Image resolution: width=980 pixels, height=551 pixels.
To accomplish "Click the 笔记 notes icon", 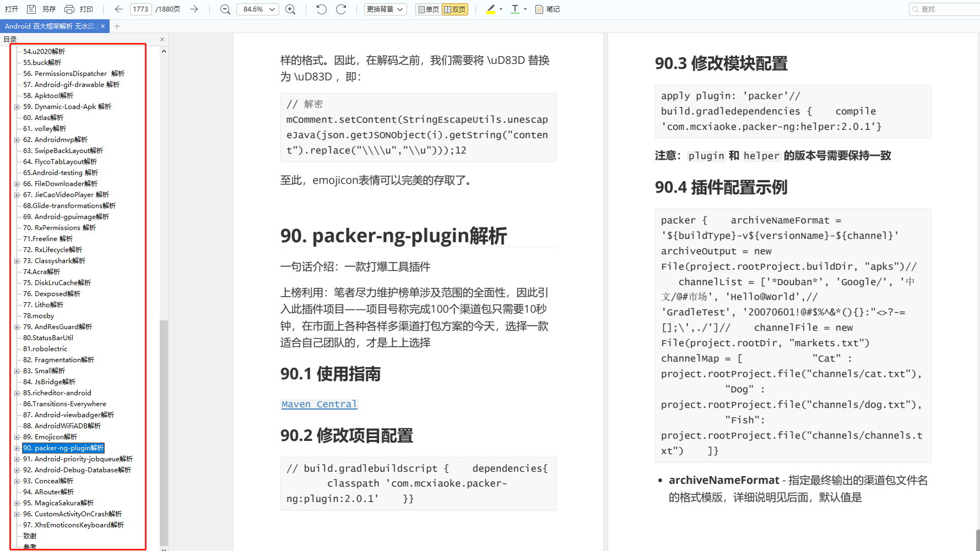I will (539, 9).
